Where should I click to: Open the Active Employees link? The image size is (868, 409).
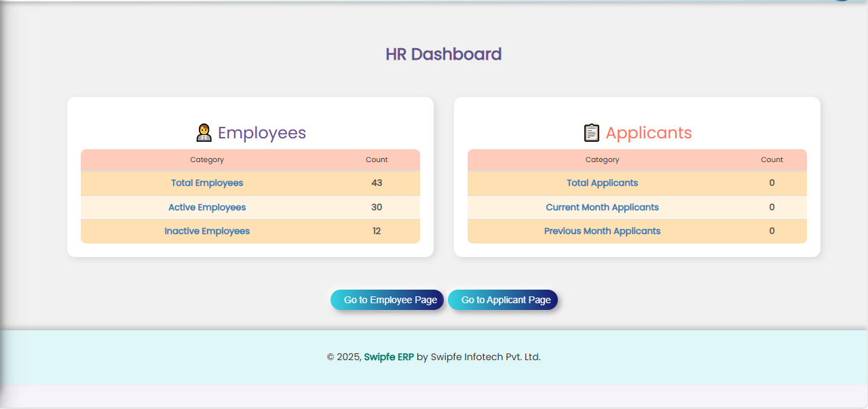tap(207, 208)
